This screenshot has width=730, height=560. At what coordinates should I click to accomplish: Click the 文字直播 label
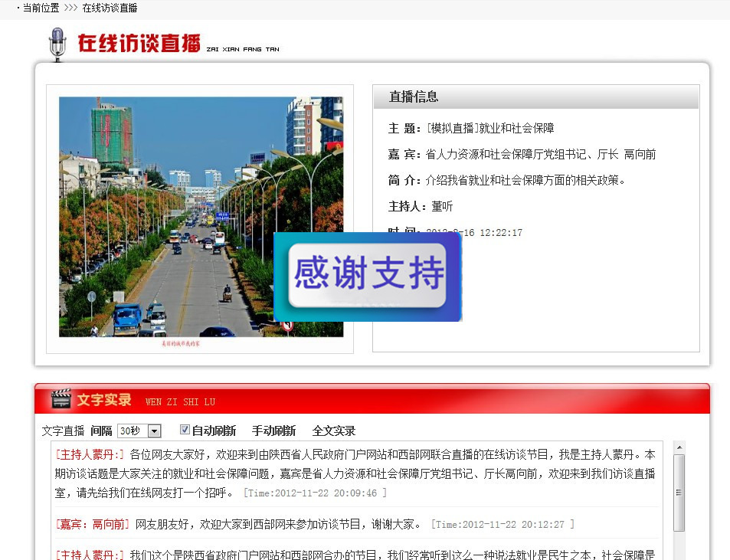64,431
